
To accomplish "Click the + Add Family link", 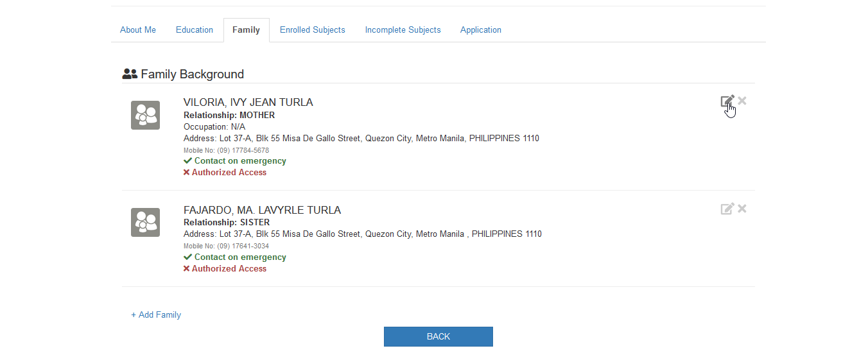I will (x=156, y=315).
